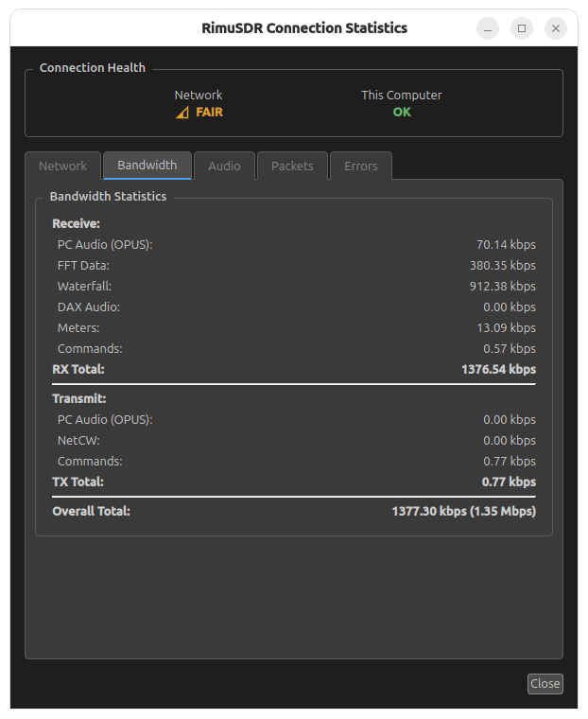
Task: Select the Waterfall 912.38 kbps value
Action: [x=503, y=287]
